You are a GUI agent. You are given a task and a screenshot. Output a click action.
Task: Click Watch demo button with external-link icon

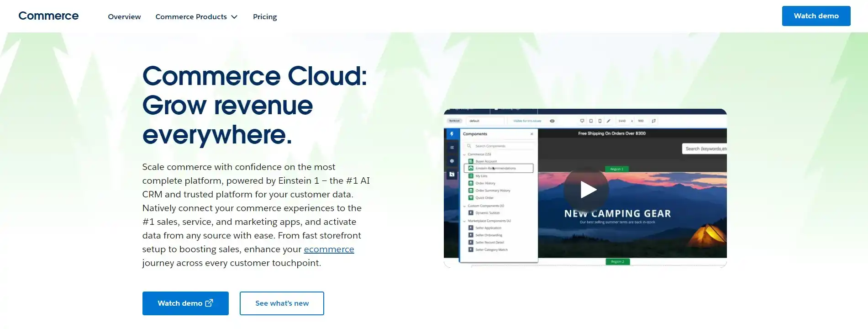(185, 303)
